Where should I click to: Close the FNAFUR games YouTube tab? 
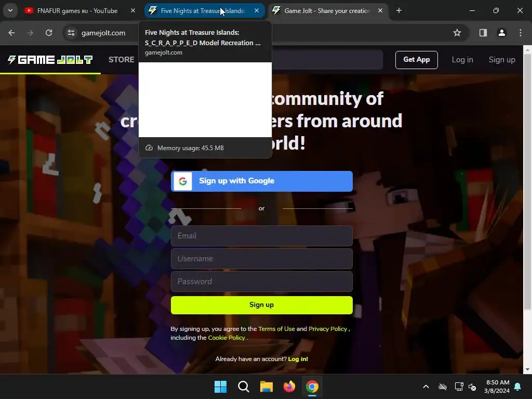coord(133,11)
